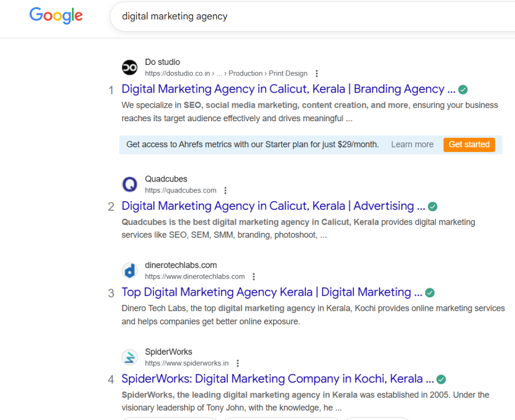Viewport: 515px width, 420px height.
Task: Click the SpiderWorks favicon icon
Action: pos(130,357)
